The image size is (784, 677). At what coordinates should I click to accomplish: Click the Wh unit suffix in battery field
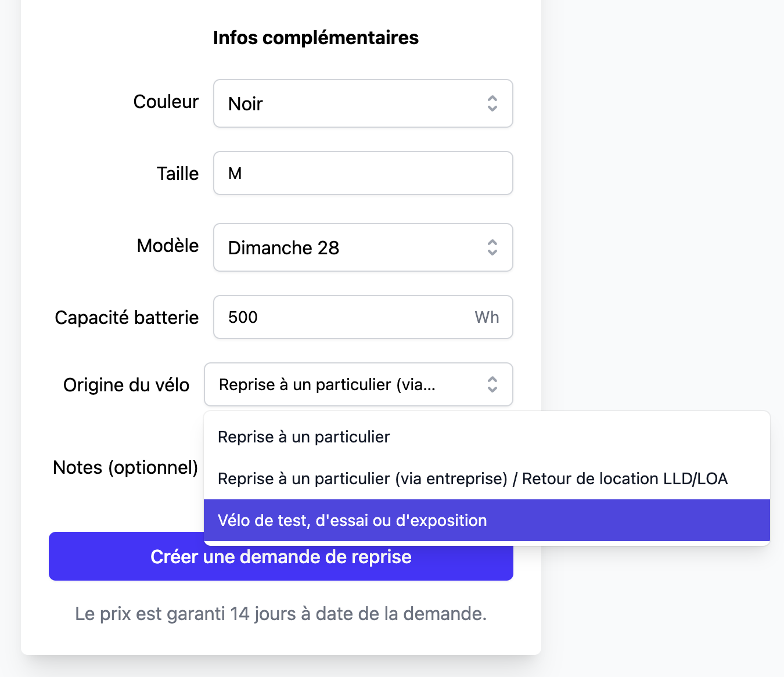pyautogui.click(x=487, y=317)
